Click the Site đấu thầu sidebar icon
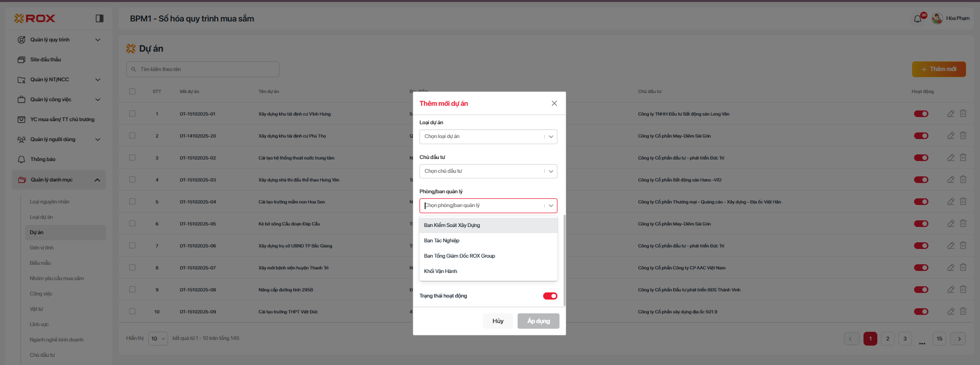This screenshot has height=365, width=980. point(21,60)
